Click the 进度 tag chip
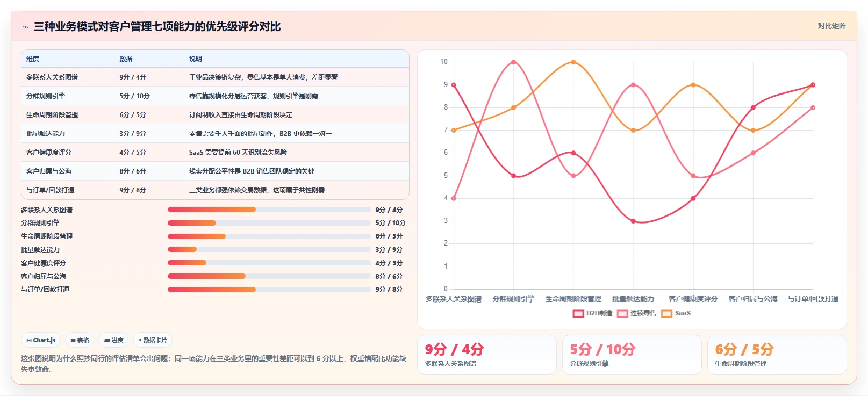Screen dimensions: 868x396 coord(113,340)
